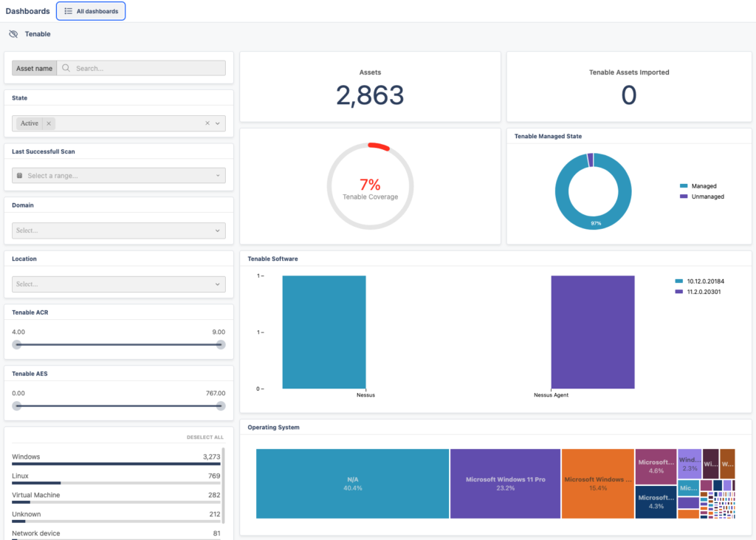This screenshot has width=756, height=540.
Task: Select the Virtual Machine row with 282
Action: coord(116,497)
